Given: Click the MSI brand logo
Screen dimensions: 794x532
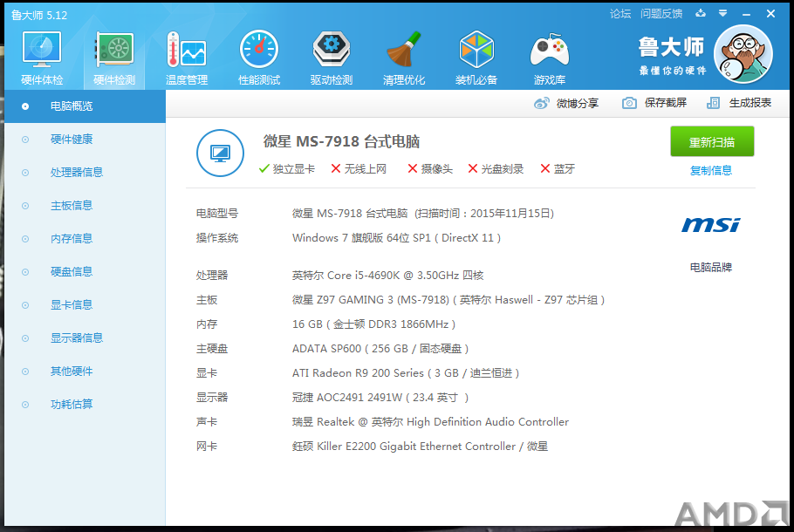Looking at the screenshot, I should point(711,225).
